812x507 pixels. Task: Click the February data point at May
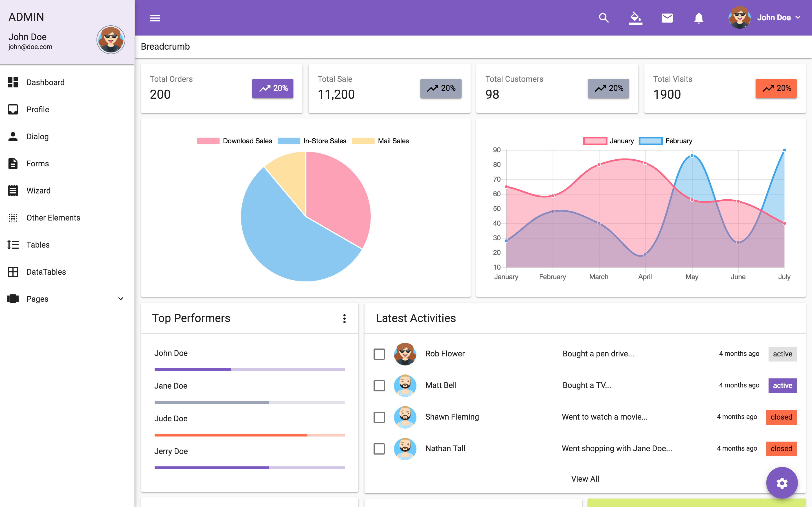coord(692,156)
